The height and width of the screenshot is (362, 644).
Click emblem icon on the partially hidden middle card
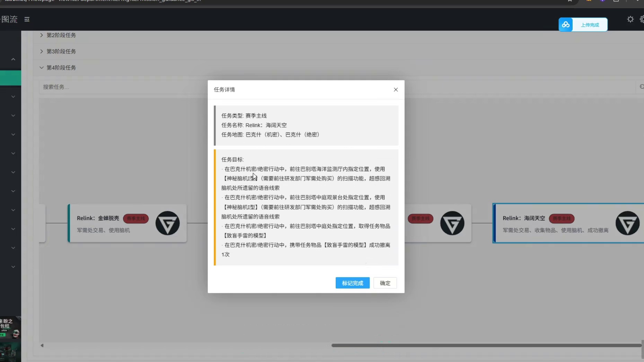(x=452, y=223)
